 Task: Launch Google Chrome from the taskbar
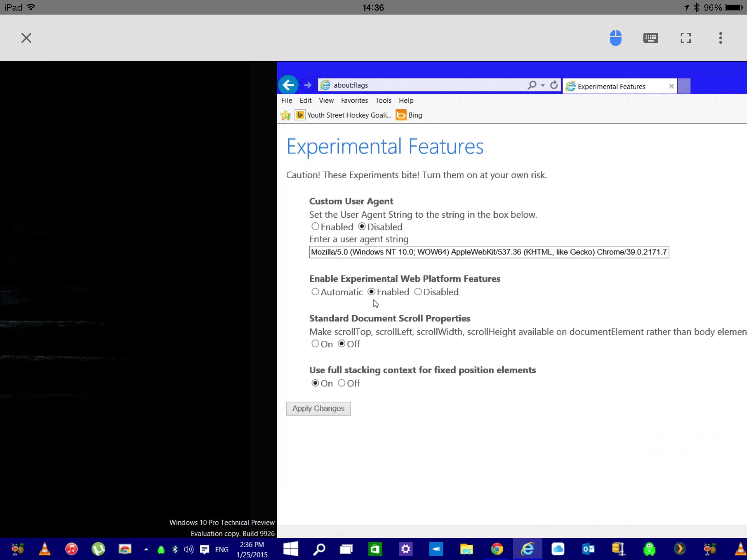tap(497, 549)
